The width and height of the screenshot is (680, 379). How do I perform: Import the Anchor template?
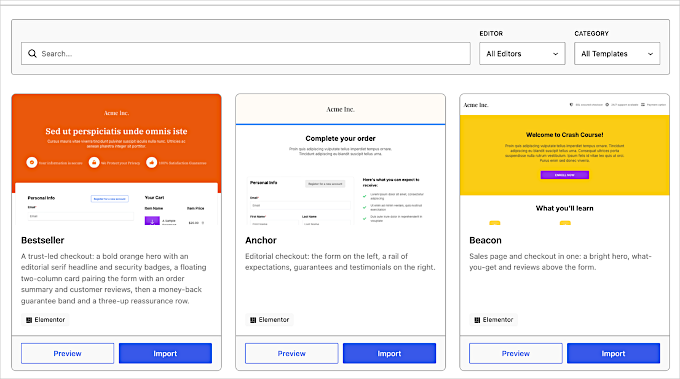coord(389,353)
